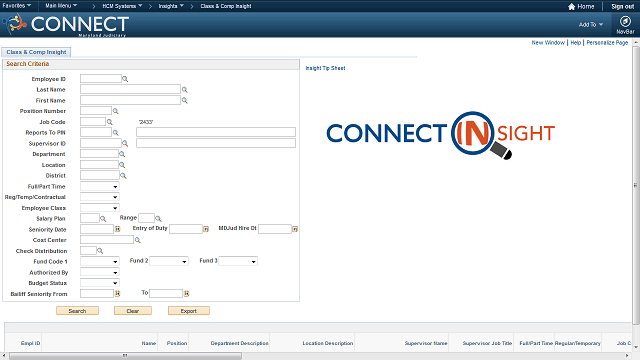
Task: Click the New Window link
Action: 548,42
